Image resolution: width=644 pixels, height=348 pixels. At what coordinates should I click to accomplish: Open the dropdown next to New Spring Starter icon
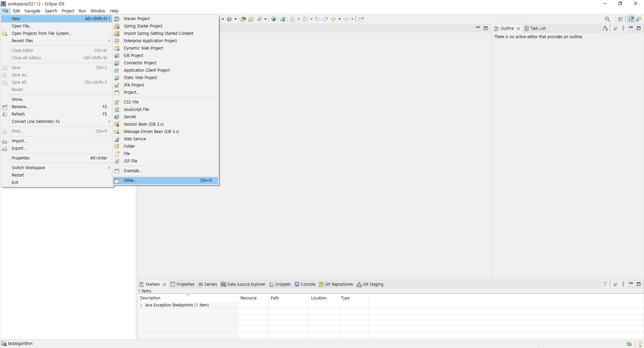coord(235,19)
